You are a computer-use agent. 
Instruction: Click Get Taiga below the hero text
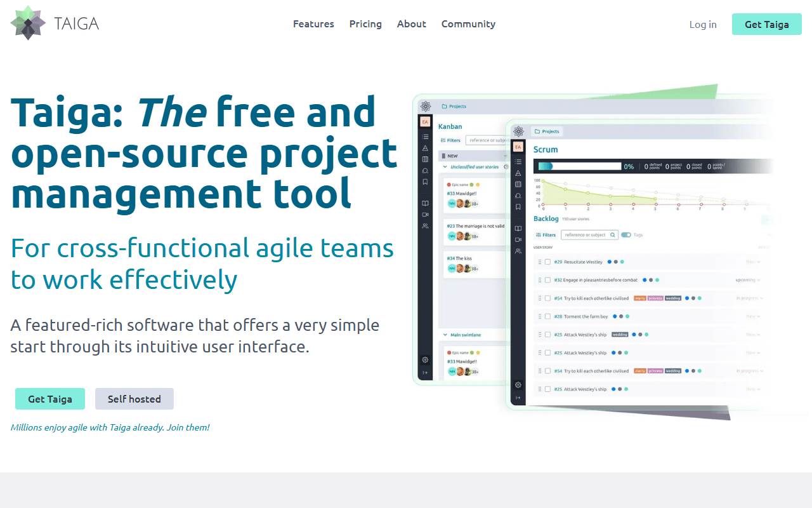coord(50,399)
